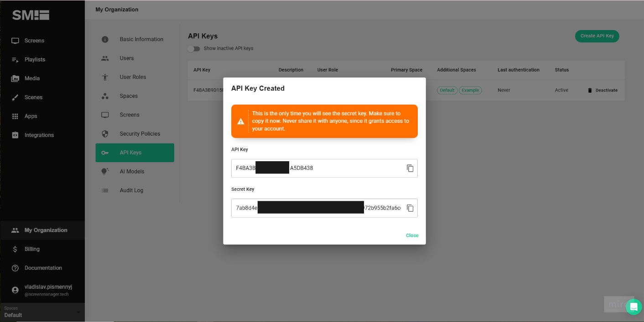Click the Media sidebar icon
Image resolution: width=644 pixels, height=322 pixels.
pos(16,78)
